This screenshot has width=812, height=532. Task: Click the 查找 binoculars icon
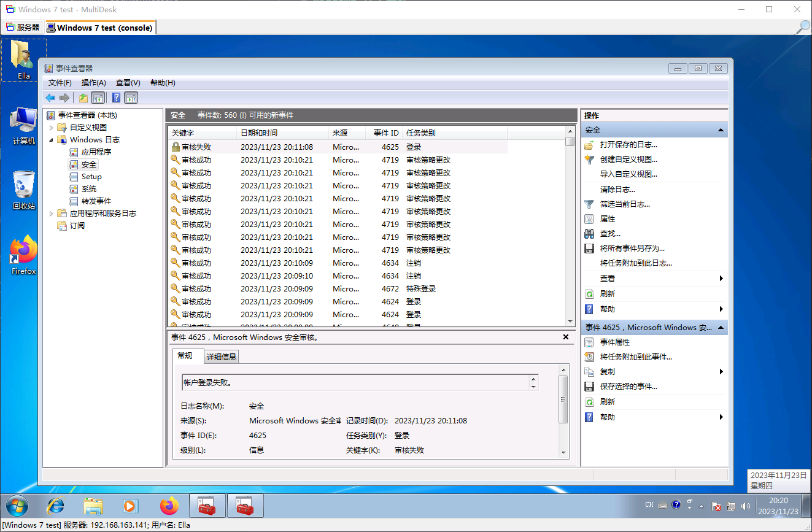(x=589, y=234)
